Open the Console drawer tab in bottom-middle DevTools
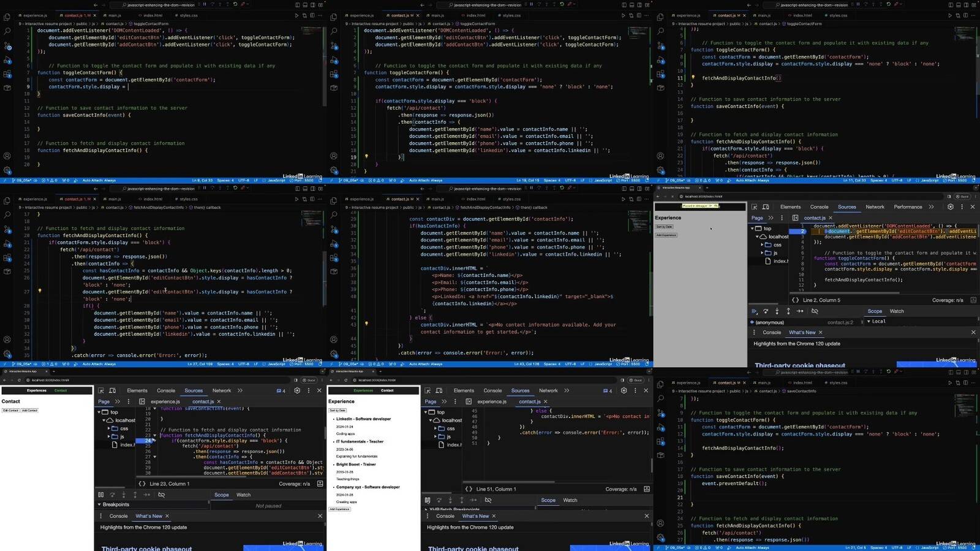The width and height of the screenshot is (980, 551). pos(445,516)
